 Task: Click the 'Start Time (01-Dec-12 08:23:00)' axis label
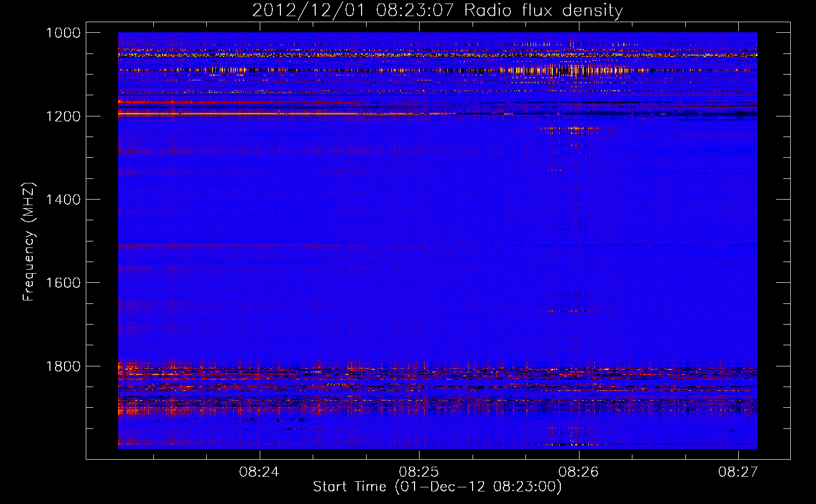[437, 487]
